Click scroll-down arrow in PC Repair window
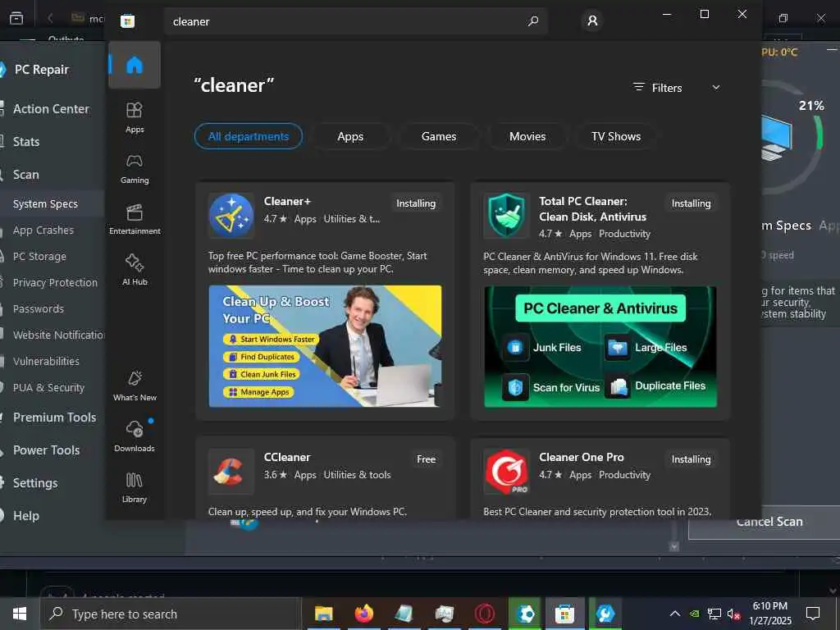840x630 pixels. 674,546
